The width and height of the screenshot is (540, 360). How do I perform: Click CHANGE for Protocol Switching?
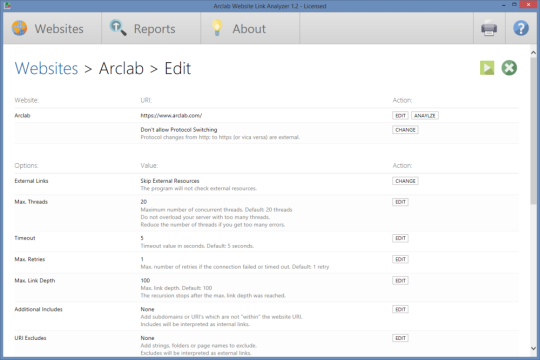tap(405, 130)
